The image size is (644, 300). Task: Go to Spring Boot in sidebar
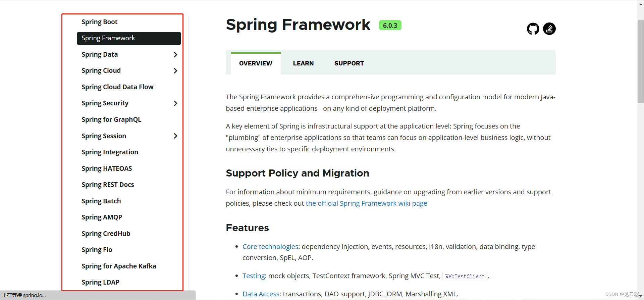click(100, 22)
